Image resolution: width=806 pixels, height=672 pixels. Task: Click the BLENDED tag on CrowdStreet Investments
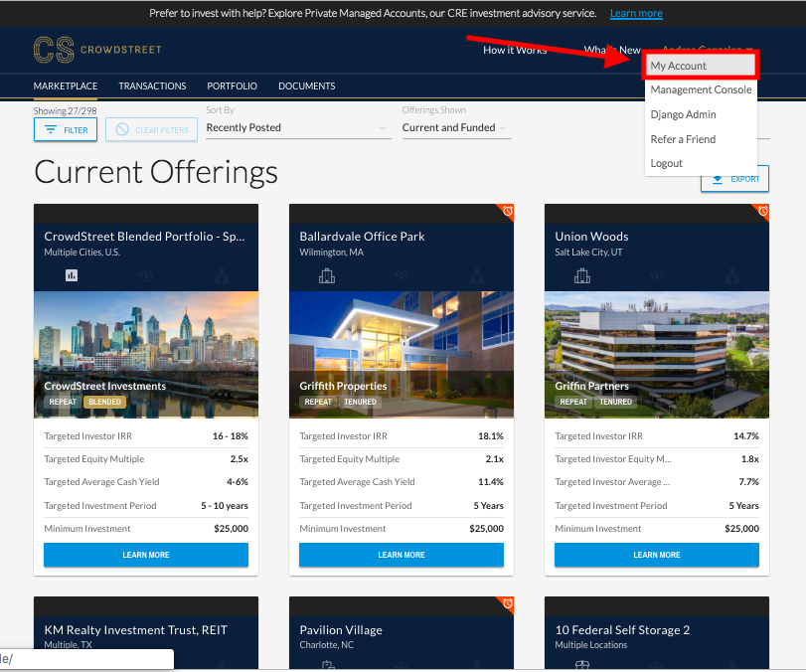point(105,402)
